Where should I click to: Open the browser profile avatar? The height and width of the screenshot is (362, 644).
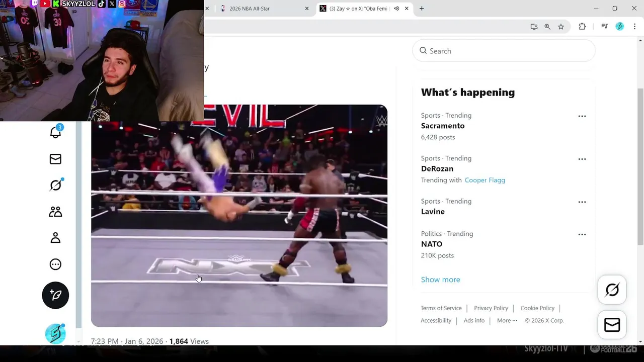tap(620, 27)
